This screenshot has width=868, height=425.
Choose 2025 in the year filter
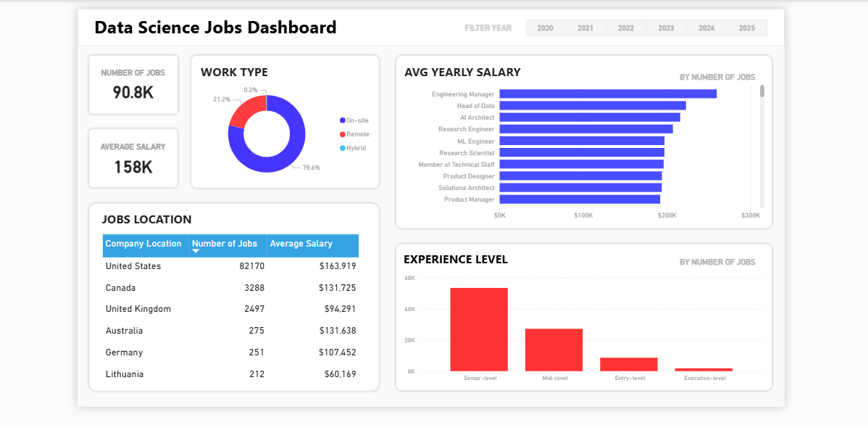[746, 28]
